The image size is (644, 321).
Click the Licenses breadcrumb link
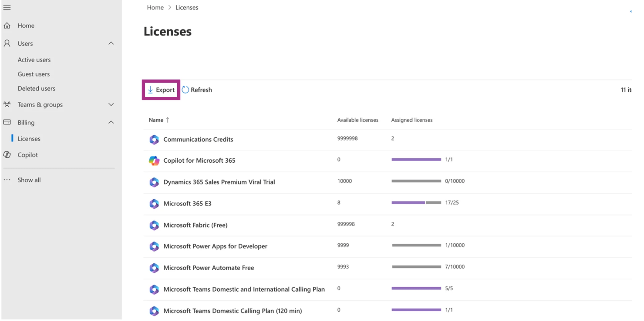pos(187,7)
